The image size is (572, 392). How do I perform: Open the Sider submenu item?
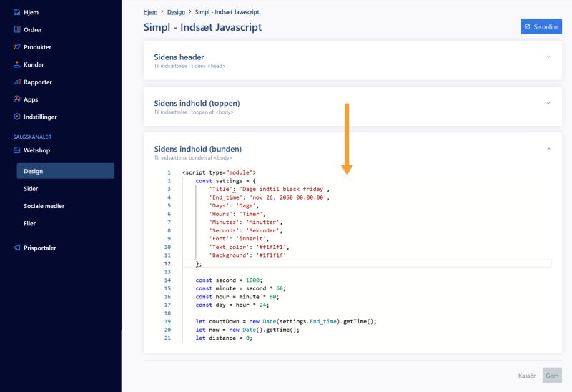coord(31,188)
